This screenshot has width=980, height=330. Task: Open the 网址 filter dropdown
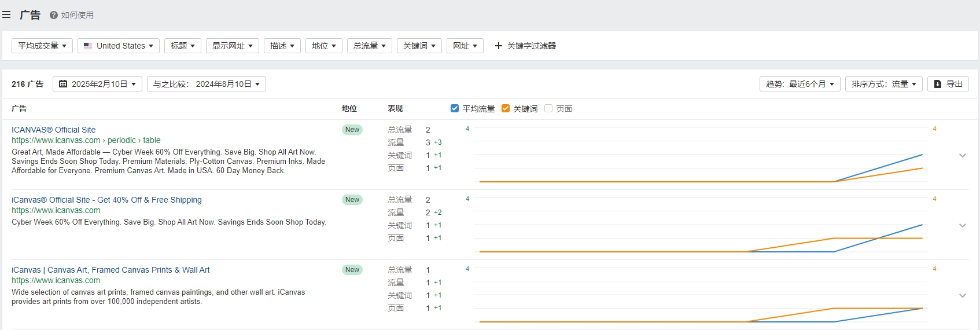click(x=465, y=46)
